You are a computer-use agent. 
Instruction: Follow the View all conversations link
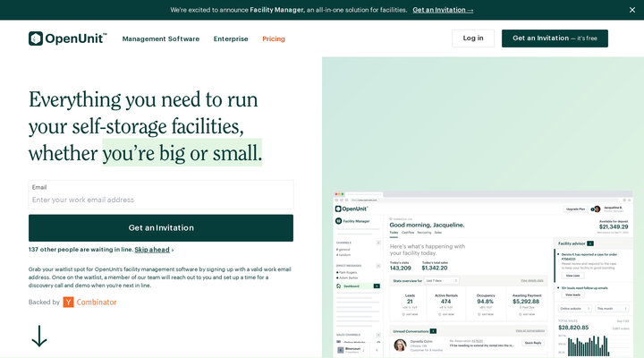(530, 331)
